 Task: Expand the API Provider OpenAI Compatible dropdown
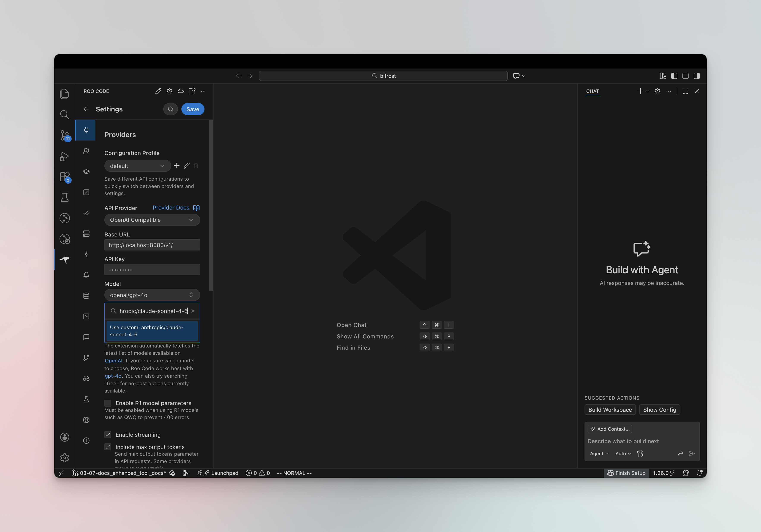(x=152, y=220)
